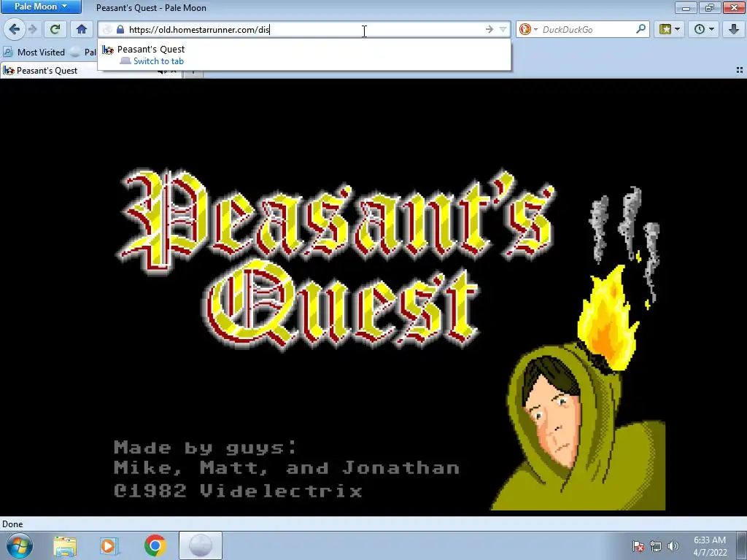The width and height of the screenshot is (747, 560).
Task: Open the Most Visited bookmarks folder
Action: (x=34, y=52)
